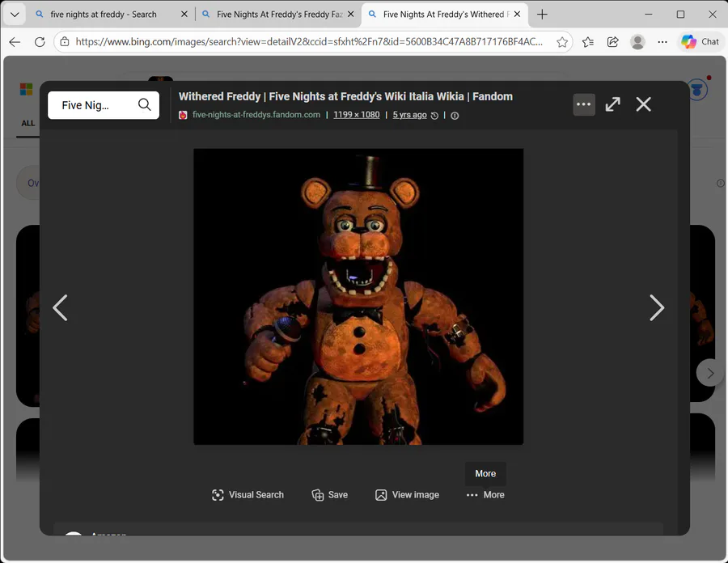Click the history clock icon beside date
The width and height of the screenshot is (728, 563).
[434, 116]
